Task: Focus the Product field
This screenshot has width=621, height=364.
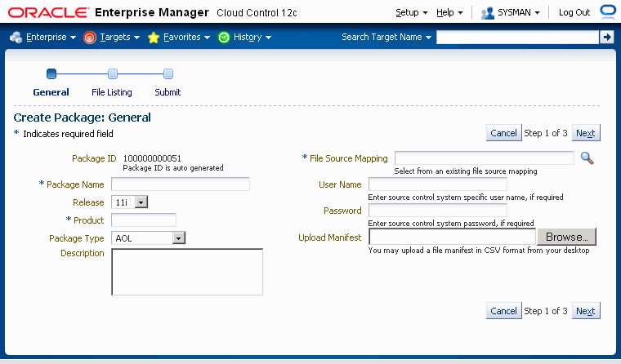Action: [x=144, y=220]
